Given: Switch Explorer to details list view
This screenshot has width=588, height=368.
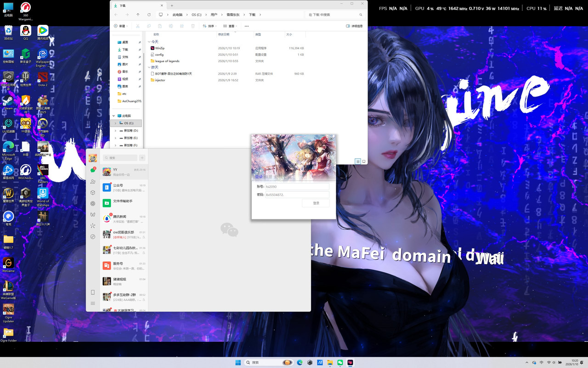Looking at the screenshot, I should [358, 161].
